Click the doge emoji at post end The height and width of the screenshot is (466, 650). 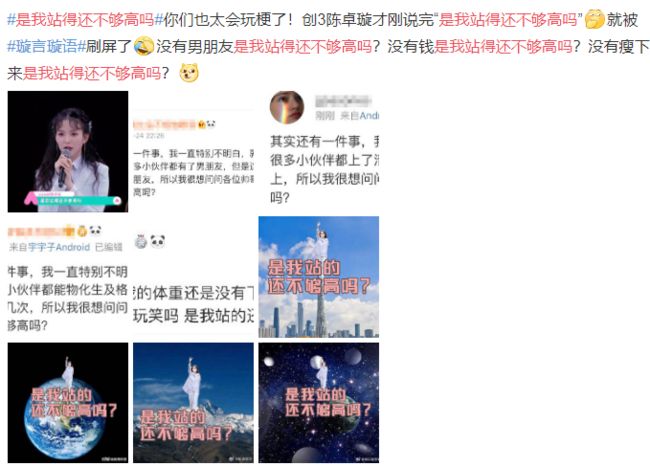[x=189, y=73]
